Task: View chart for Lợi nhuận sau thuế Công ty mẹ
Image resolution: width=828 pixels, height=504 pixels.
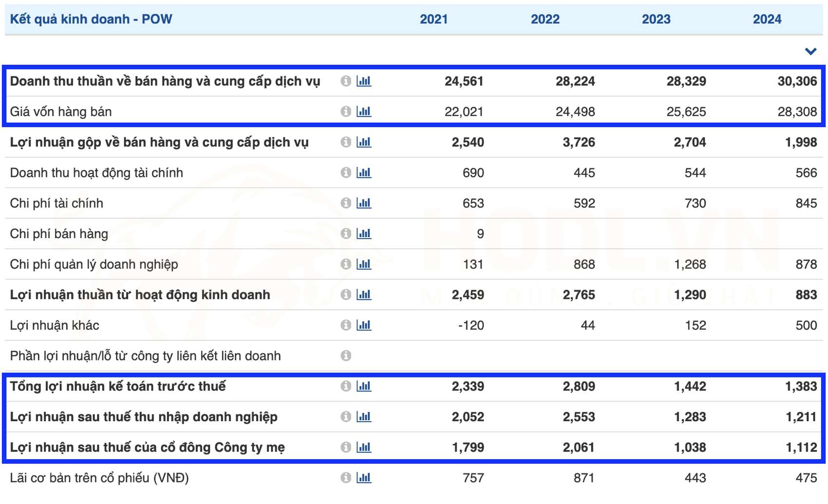Action: point(364,447)
